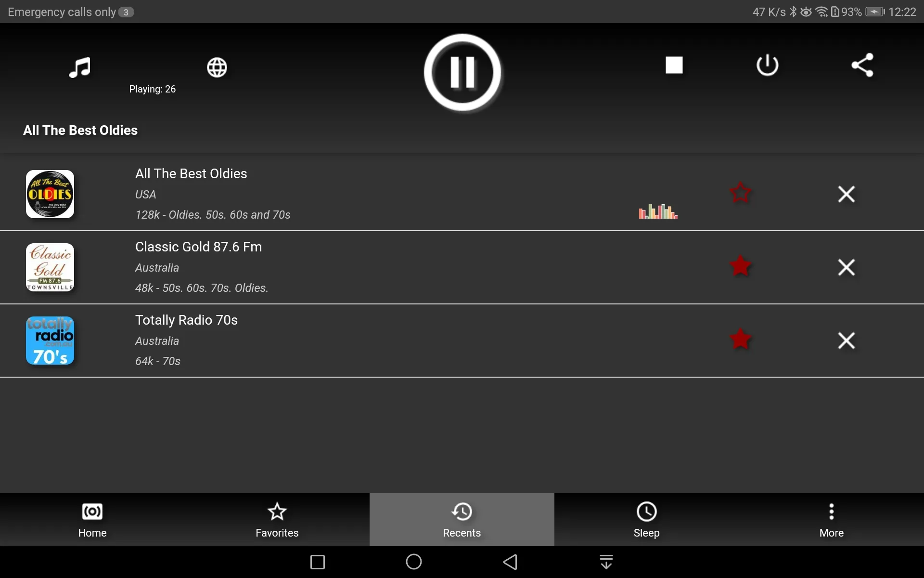924x578 pixels.
Task: Open the More menu
Action: coord(832,519)
